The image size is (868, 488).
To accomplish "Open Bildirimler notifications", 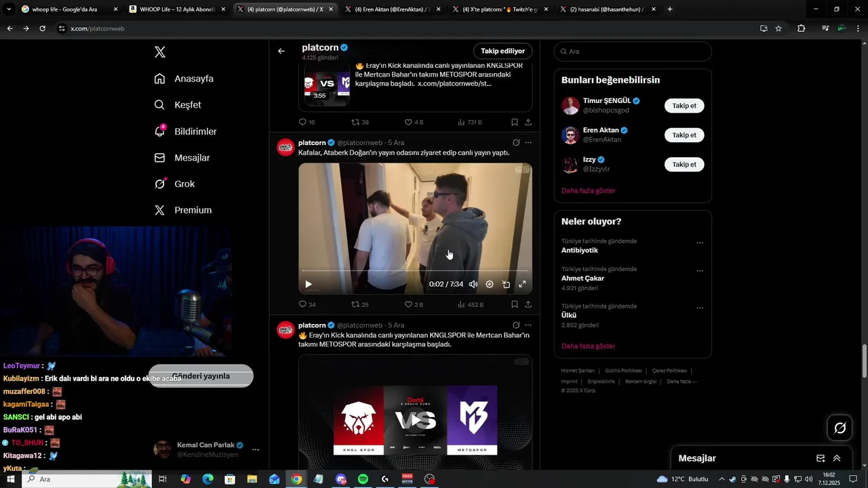I will coord(185,131).
